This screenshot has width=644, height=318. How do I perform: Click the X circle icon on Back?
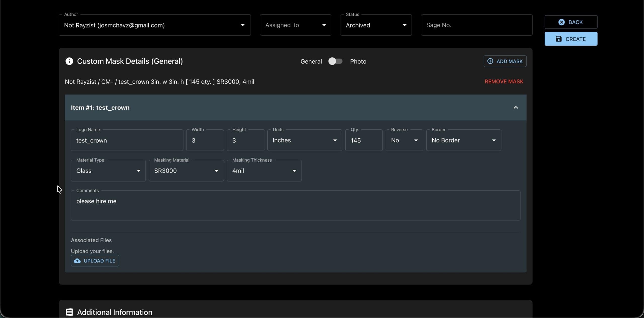pyautogui.click(x=561, y=22)
